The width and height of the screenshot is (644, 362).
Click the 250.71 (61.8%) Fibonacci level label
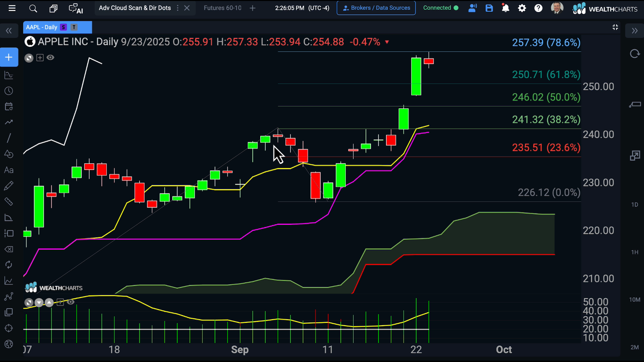coord(546,74)
